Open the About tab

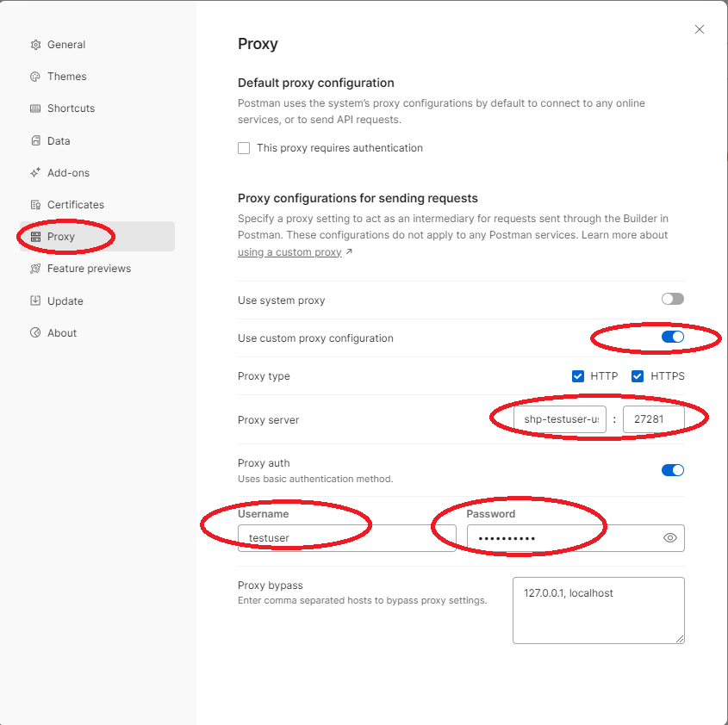pos(97,333)
